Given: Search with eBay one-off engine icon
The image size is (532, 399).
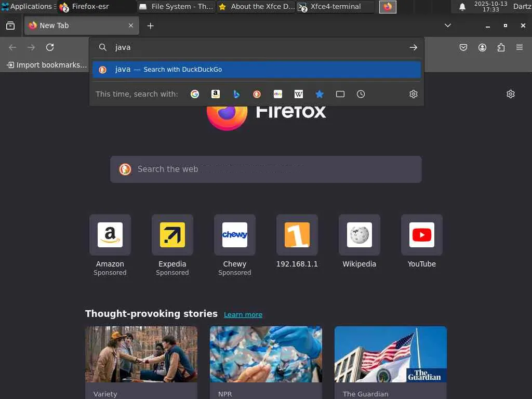Looking at the screenshot, I should point(278,94).
